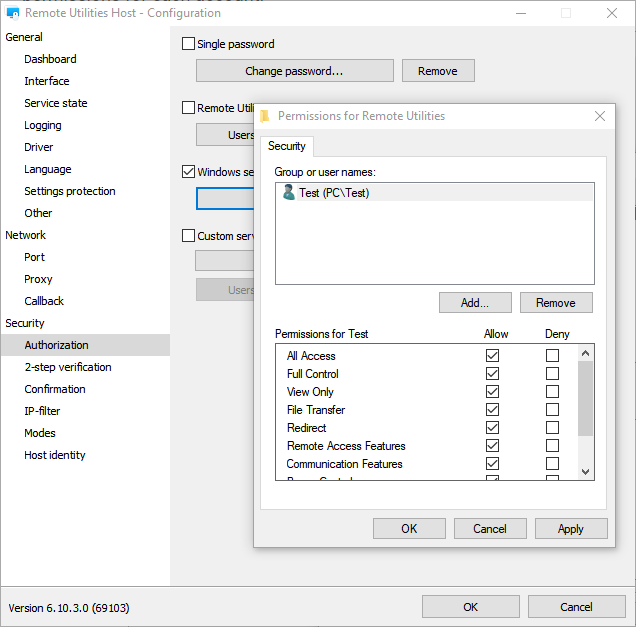Open Host identity settings
The width and height of the screenshot is (636, 627).
point(55,455)
